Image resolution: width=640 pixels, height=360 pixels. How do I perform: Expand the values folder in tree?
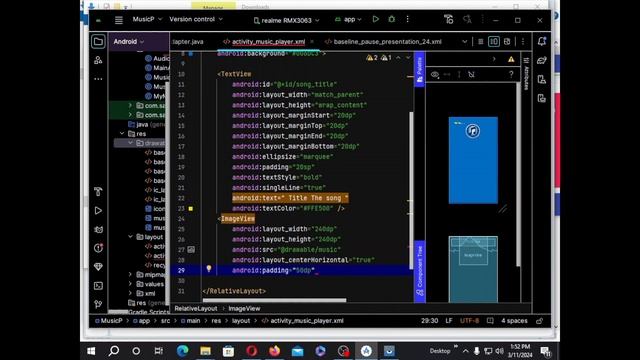coord(130,284)
